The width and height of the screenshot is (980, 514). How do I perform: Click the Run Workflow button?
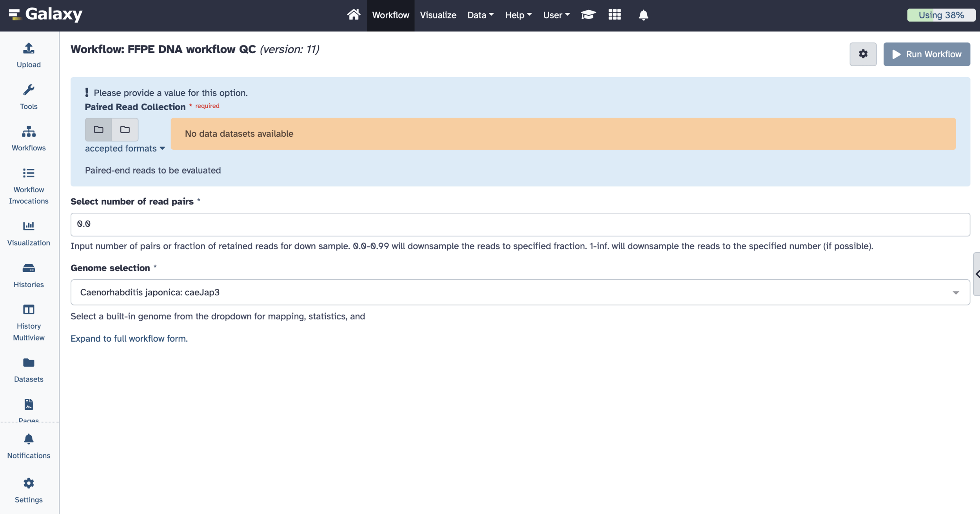pos(926,54)
